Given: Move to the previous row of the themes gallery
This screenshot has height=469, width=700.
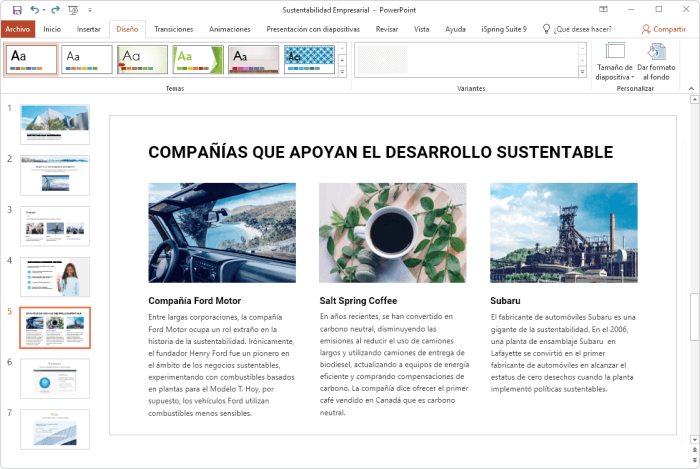Looking at the screenshot, I should tap(342, 48).
